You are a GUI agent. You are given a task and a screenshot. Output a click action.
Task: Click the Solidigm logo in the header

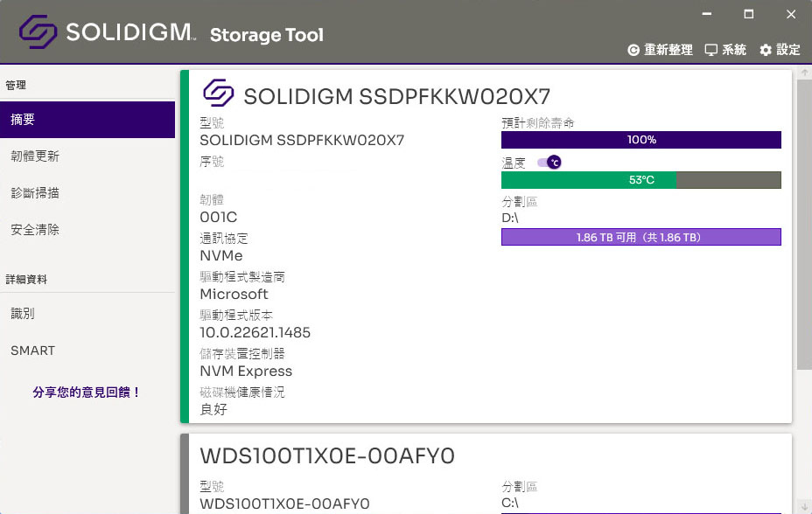[38, 31]
